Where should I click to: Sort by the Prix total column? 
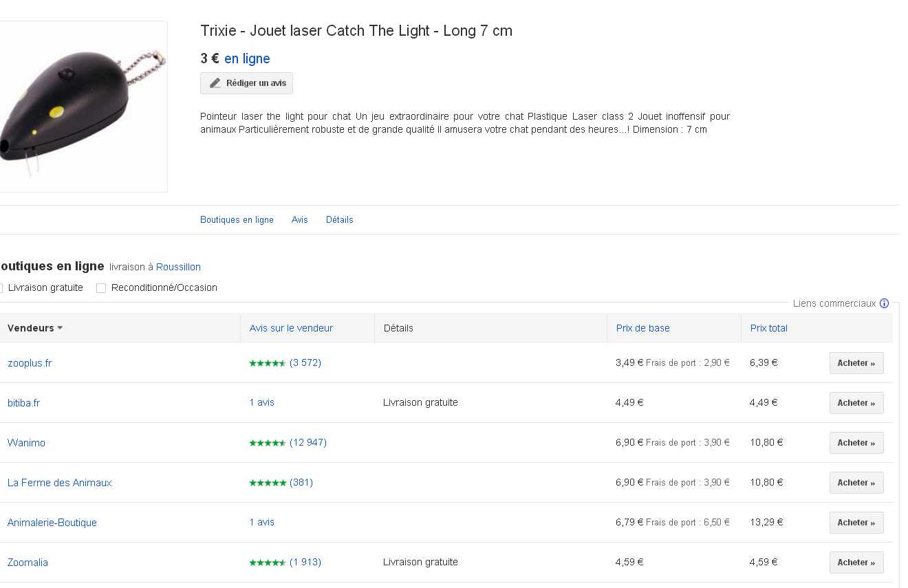tap(768, 328)
